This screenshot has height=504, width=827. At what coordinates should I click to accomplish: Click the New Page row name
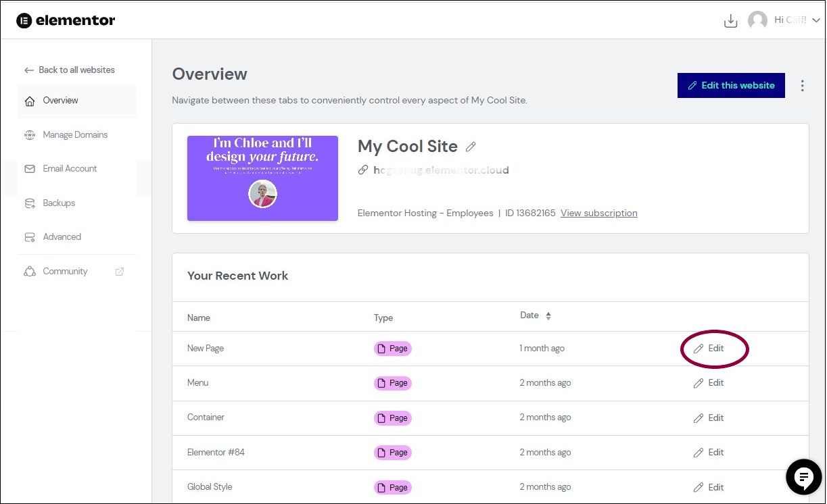(x=206, y=349)
